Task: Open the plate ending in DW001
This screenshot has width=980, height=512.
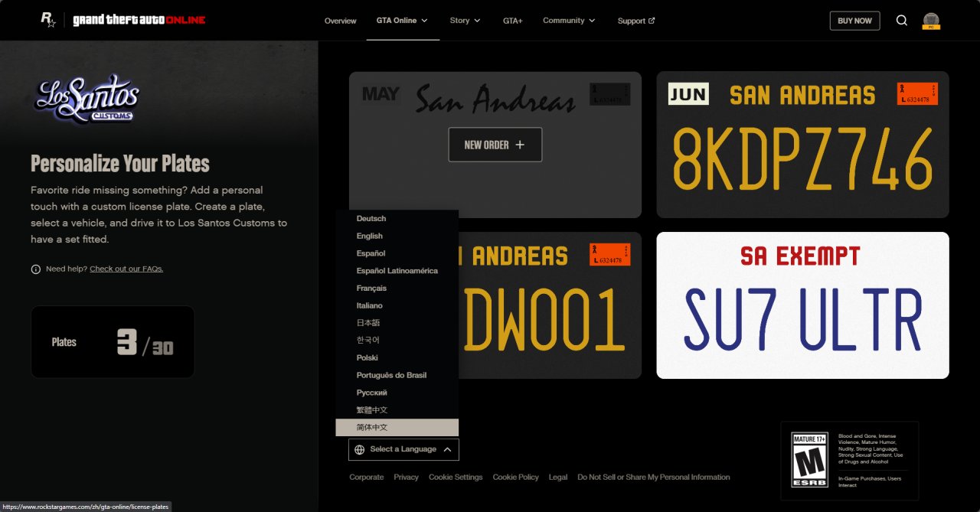Action: [550, 305]
